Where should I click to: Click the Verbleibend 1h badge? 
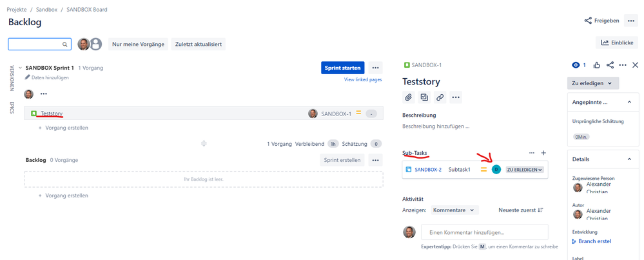click(x=333, y=144)
